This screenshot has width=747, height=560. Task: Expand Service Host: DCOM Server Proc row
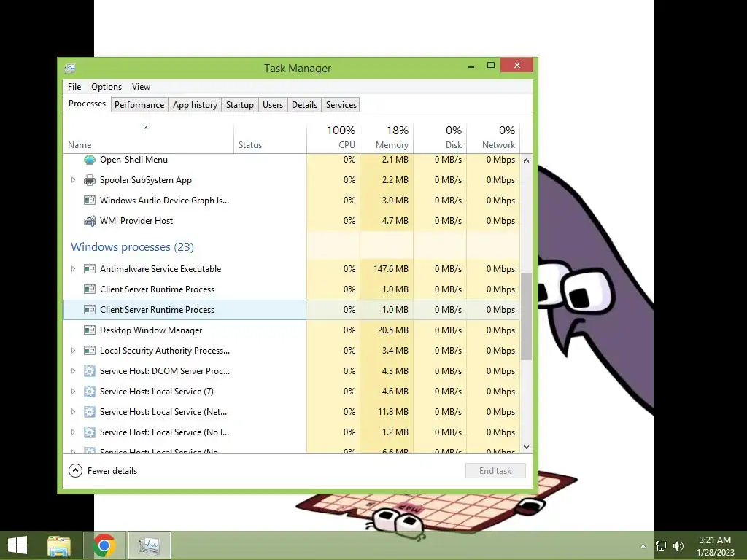(74, 371)
